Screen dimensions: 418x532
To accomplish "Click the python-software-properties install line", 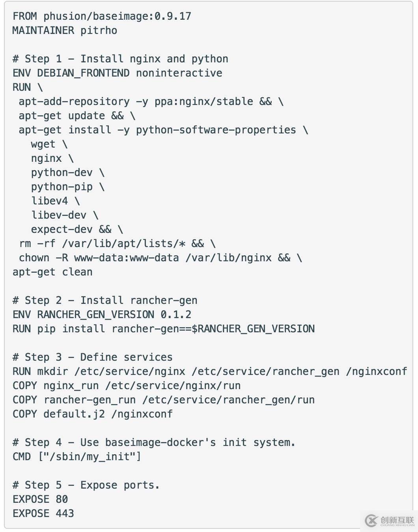I will tap(163, 130).
